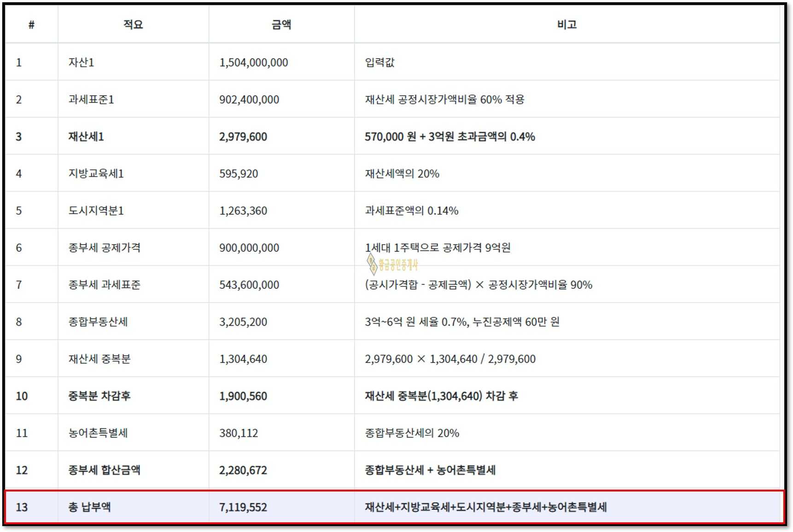Click row number 13

[22, 507]
